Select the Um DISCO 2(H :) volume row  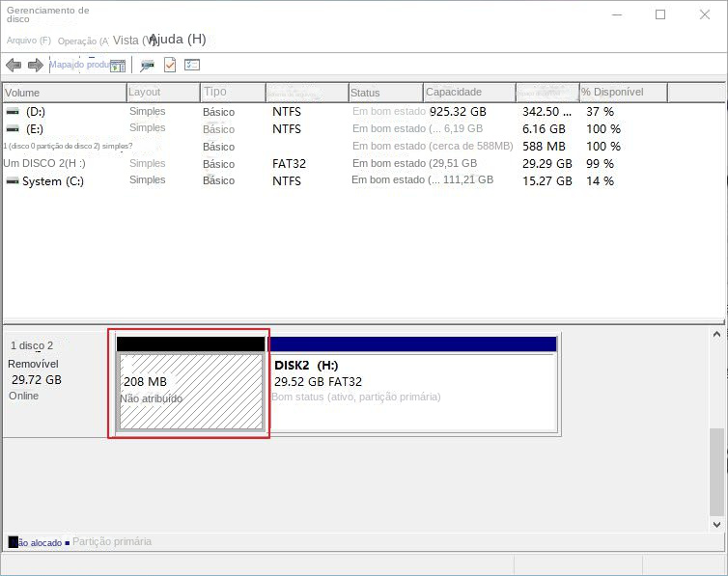click(363, 163)
